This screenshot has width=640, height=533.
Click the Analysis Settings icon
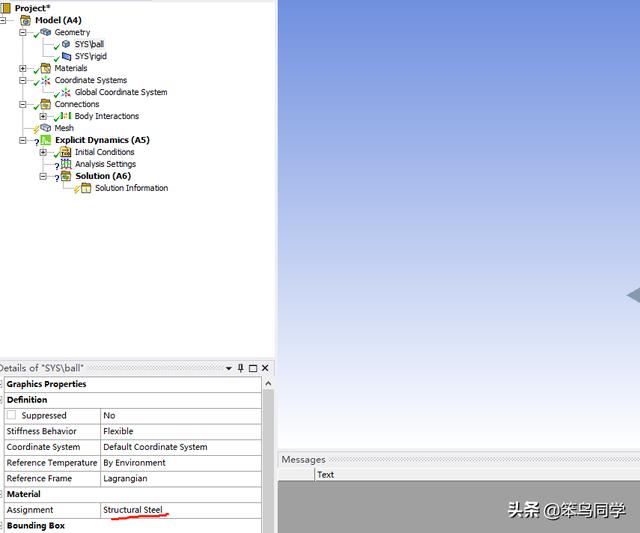pos(66,164)
